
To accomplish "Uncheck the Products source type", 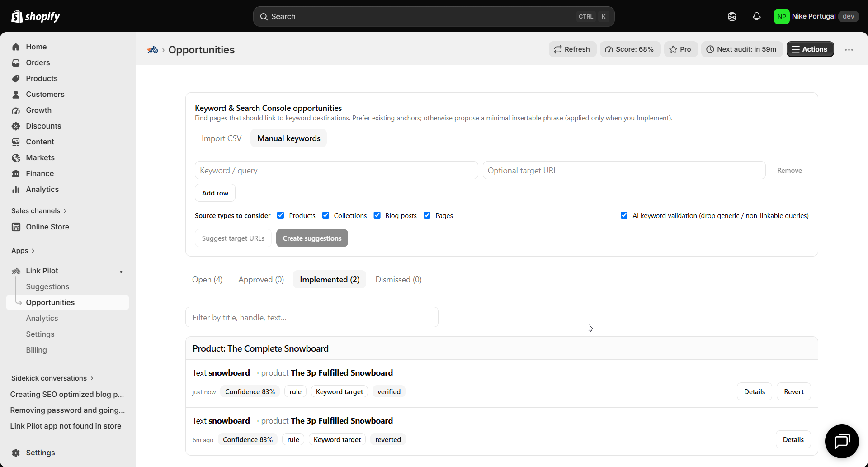I will [x=281, y=215].
